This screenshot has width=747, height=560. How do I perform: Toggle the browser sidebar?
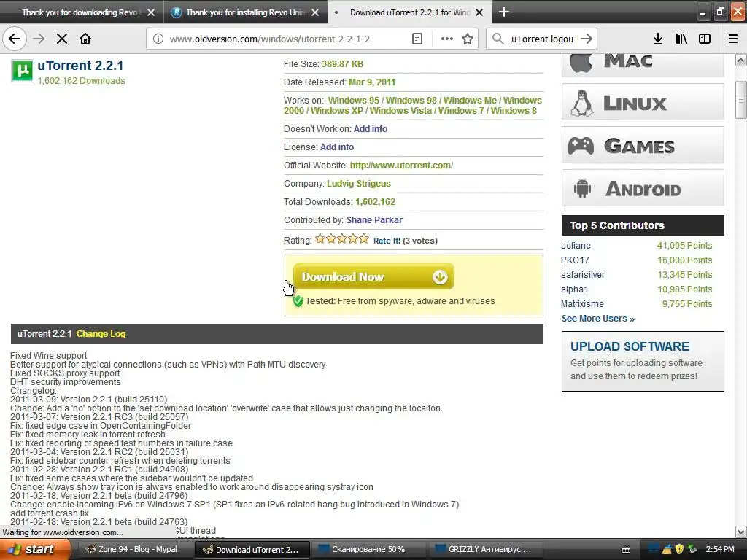click(x=705, y=39)
